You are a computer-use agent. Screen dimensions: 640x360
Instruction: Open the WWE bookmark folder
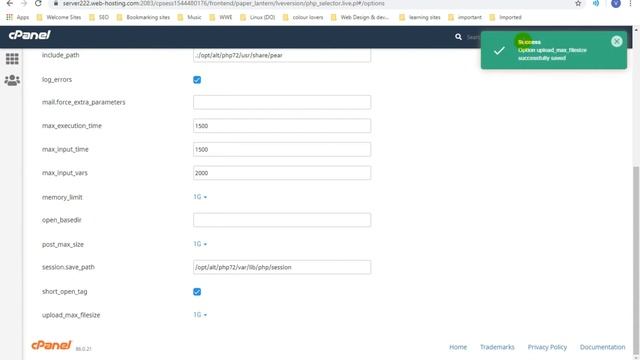[x=221, y=17]
